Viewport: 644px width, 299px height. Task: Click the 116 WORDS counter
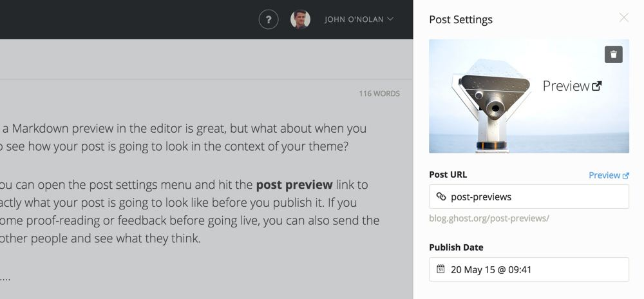379,93
